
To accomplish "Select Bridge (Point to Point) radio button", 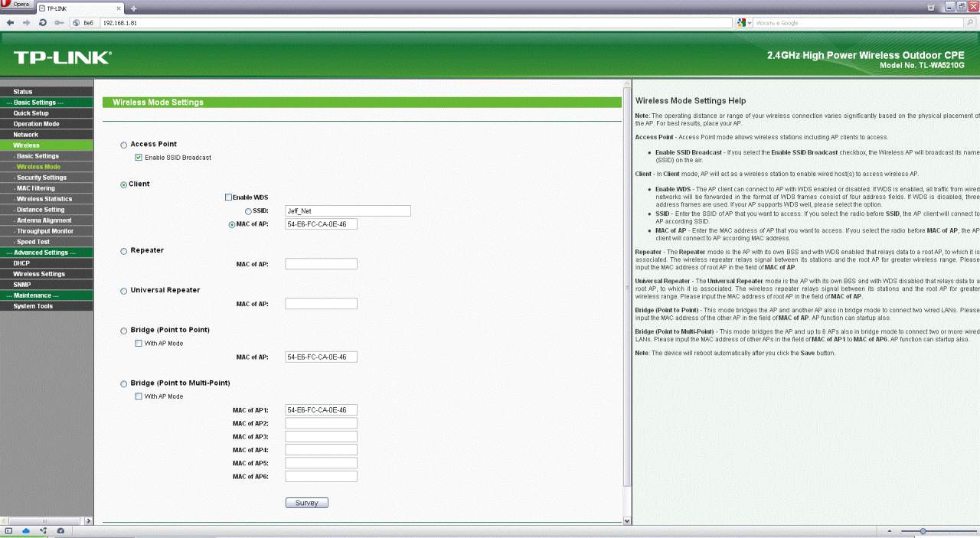I will tap(124, 331).
